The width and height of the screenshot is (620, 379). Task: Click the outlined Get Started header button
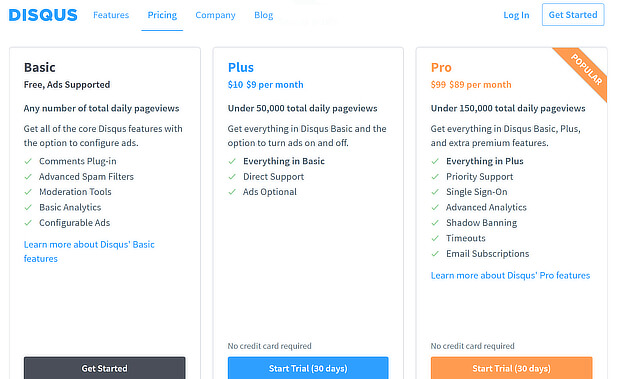click(573, 15)
